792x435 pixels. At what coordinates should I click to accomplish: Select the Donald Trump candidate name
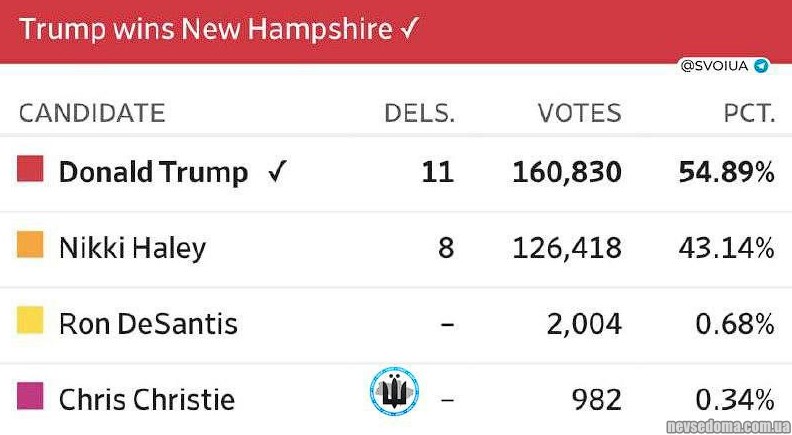153,172
